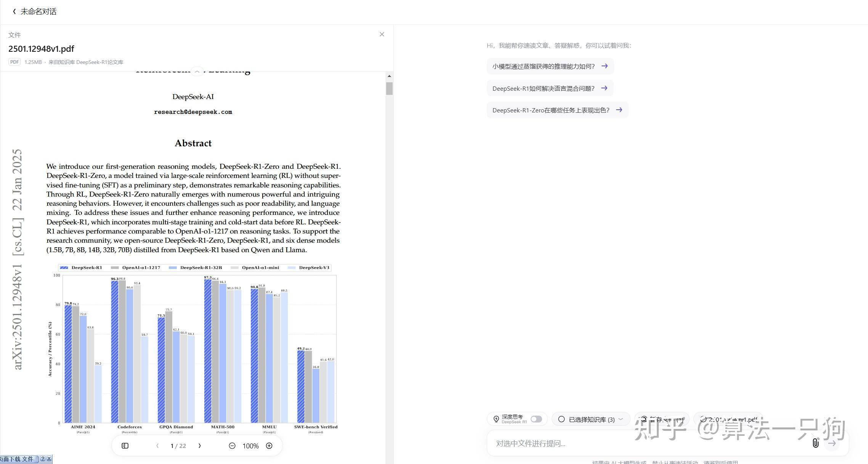868x464 pixels.
Task: Go back using the 未命名对话 back arrow
Action: click(x=14, y=11)
